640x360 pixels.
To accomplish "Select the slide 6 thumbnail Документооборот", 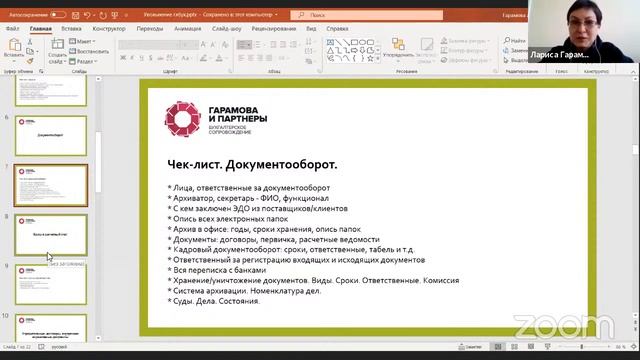I will [x=51, y=136].
